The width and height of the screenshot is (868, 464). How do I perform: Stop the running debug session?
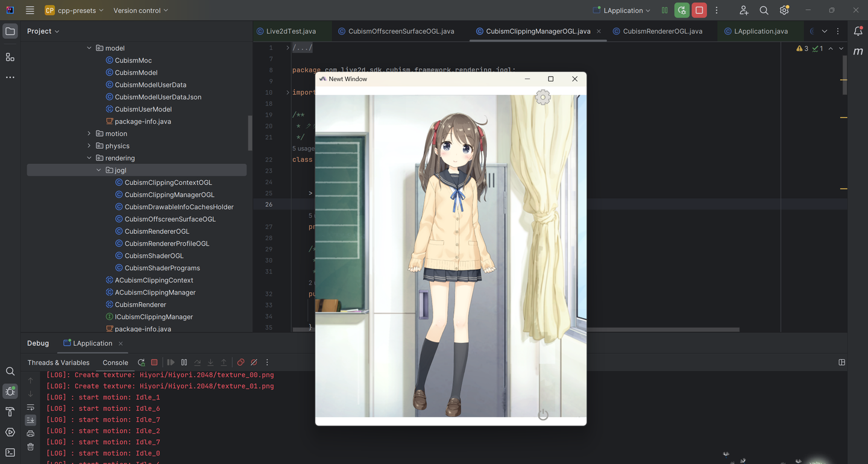click(x=154, y=362)
